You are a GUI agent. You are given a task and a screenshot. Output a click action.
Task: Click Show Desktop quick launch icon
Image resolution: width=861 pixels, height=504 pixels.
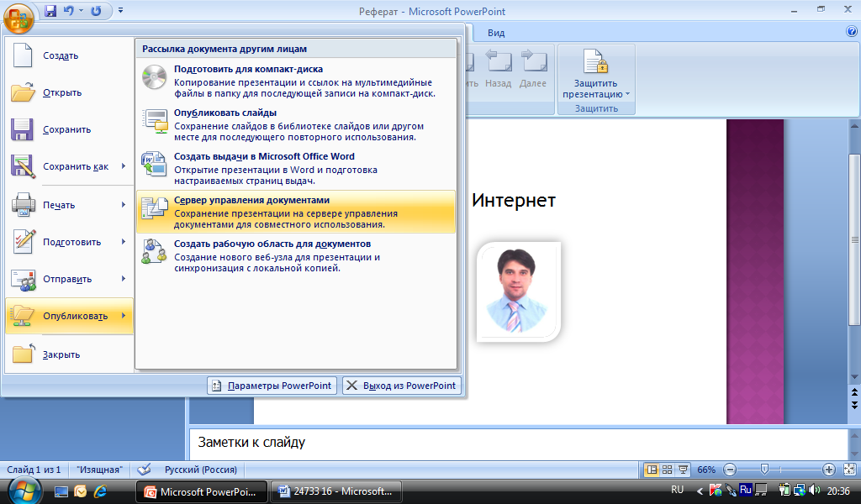click(x=61, y=491)
